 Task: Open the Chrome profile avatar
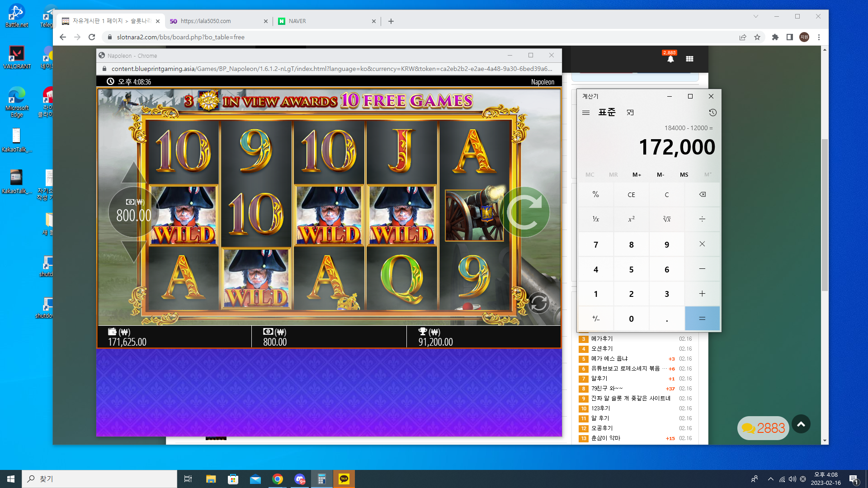coord(804,37)
